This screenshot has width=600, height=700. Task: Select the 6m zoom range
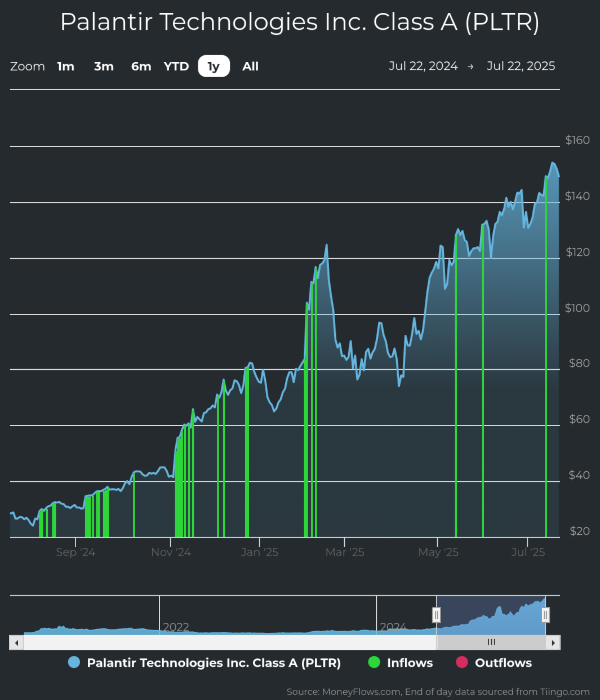tap(141, 67)
